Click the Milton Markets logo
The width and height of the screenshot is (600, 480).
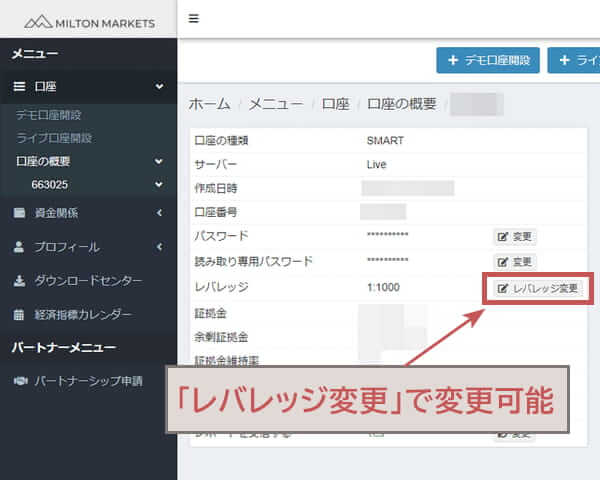[90, 23]
